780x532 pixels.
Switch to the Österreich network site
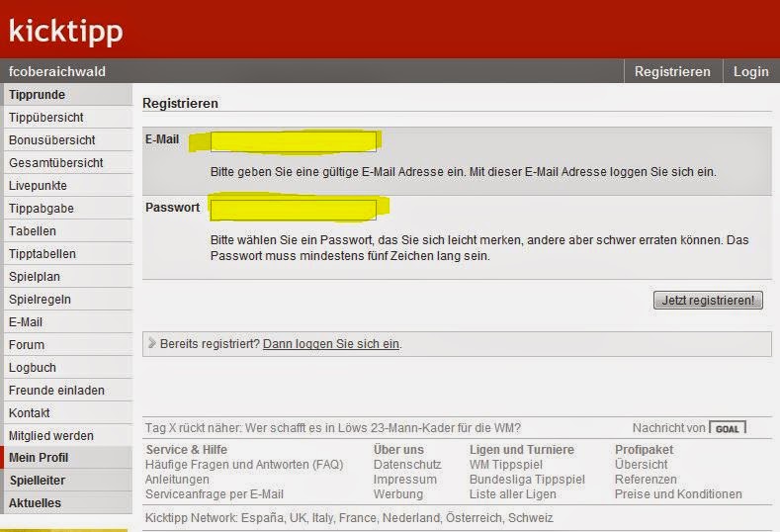click(x=474, y=518)
